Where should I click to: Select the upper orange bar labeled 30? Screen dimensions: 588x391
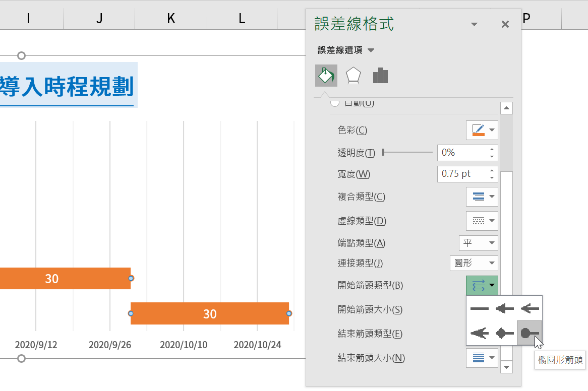click(65, 278)
